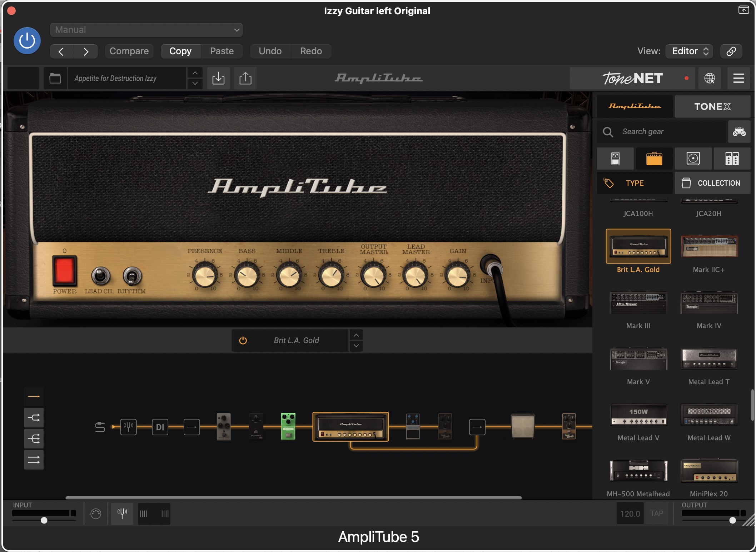The width and height of the screenshot is (756, 552).
Task: Click the Compare button
Action: 129,51
